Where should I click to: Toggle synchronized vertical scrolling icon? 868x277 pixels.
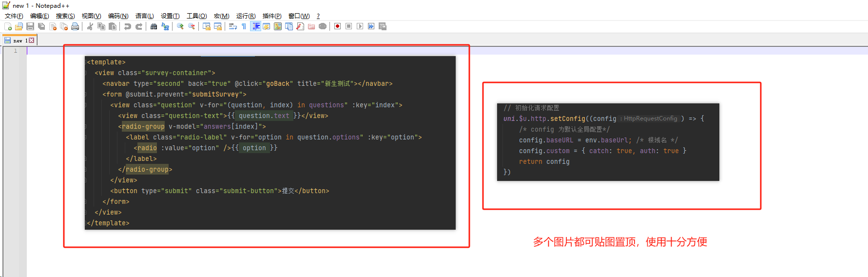(207, 26)
